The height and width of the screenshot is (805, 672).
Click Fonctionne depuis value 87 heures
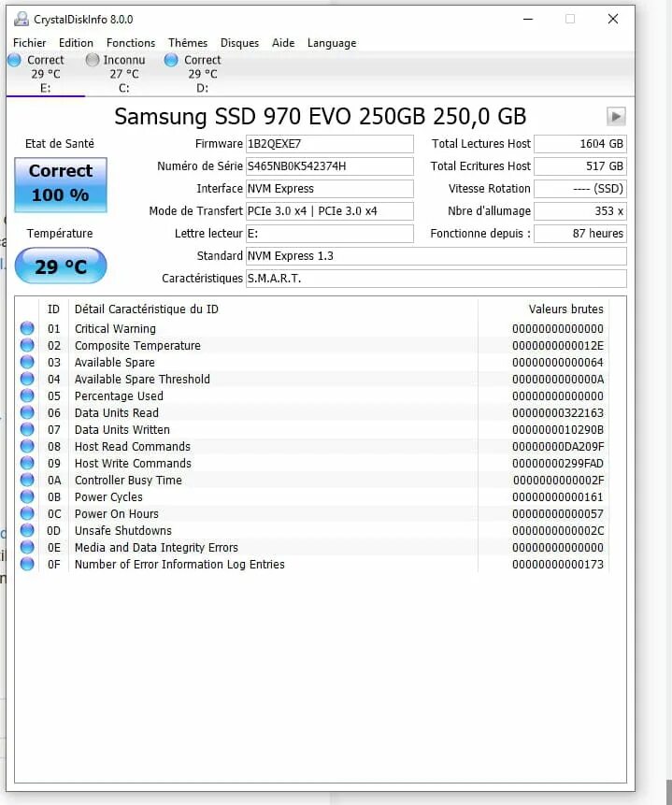[x=580, y=234]
